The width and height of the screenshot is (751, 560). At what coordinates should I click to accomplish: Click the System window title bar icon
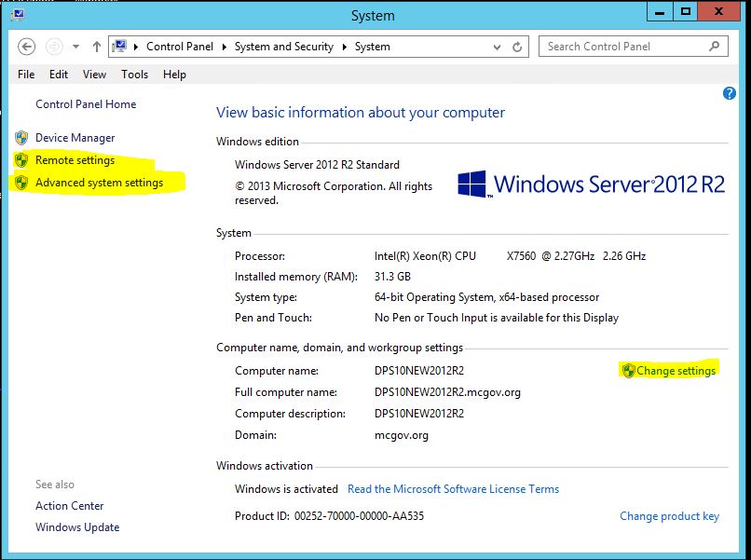[x=17, y=15]
